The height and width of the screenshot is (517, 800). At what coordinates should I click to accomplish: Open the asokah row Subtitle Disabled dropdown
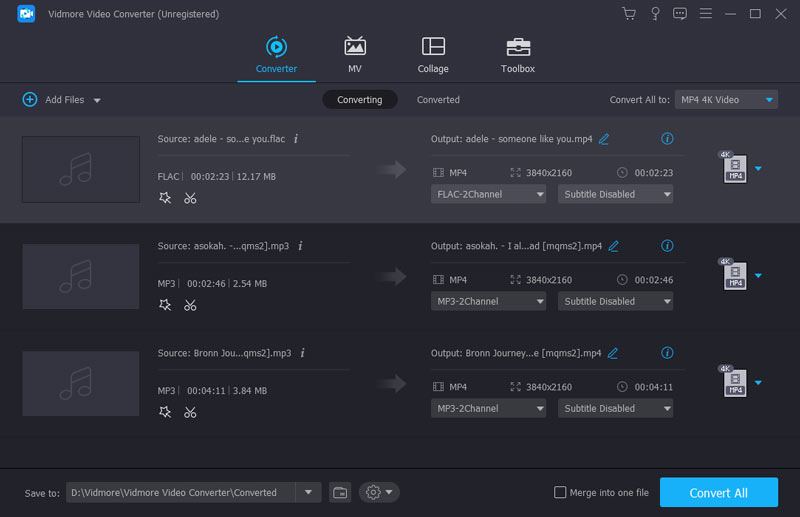click(615, 301)
